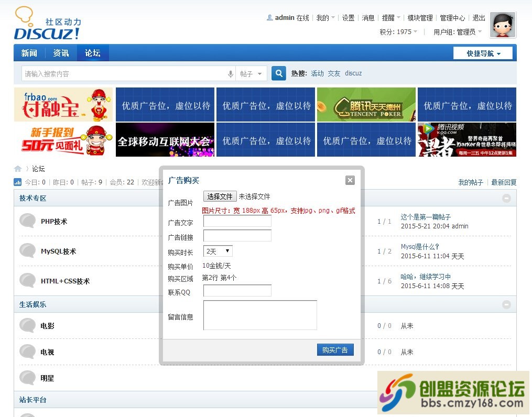Open the PHP技术 forum

click(x=54, y=222)
